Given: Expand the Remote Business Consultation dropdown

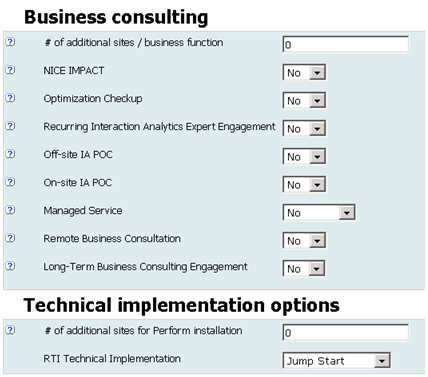Looking at the screenshot, I should pos(304,240).
